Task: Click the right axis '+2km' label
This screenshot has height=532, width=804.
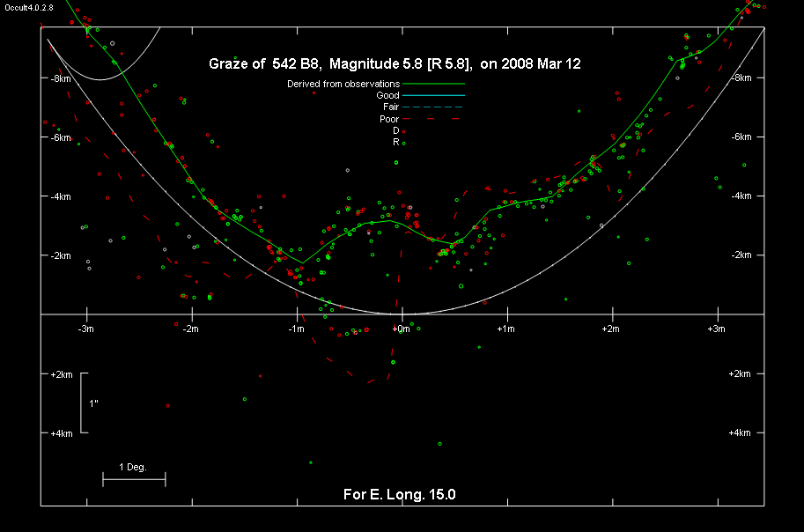Action: (740, 374)
